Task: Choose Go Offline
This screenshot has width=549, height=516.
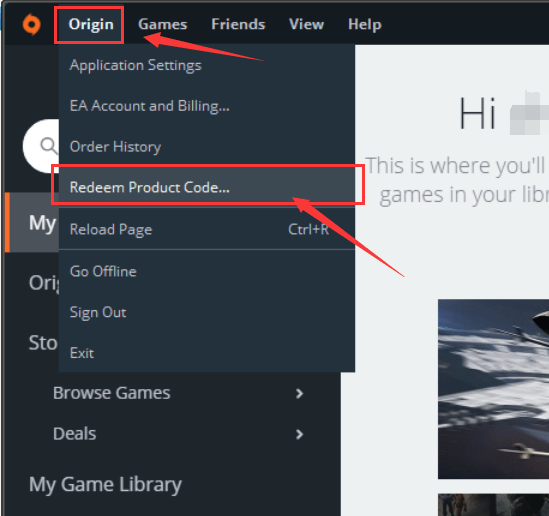Action: pyautogui.click(x=207, y=271)
